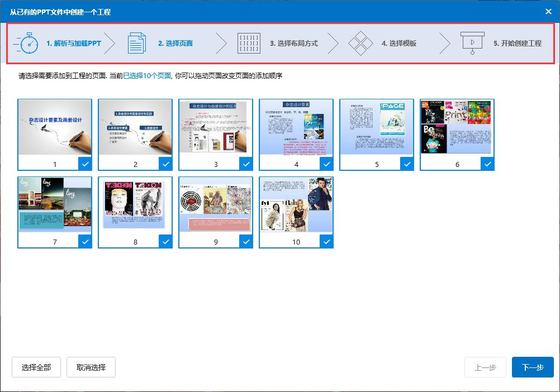This screenshot has height=392, width=560.
Task: Click the step 5 开始创建工程 projector icon
Action: click(x=473, y=42)
